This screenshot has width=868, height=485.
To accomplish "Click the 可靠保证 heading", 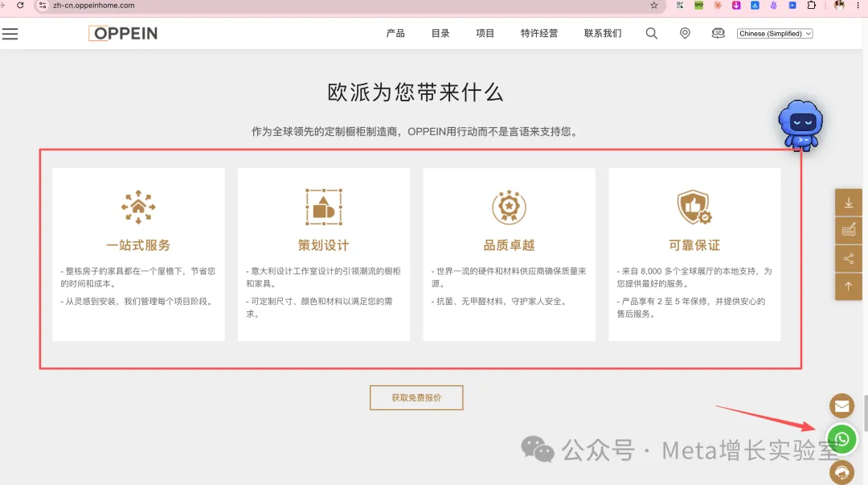I will (694, 245).
